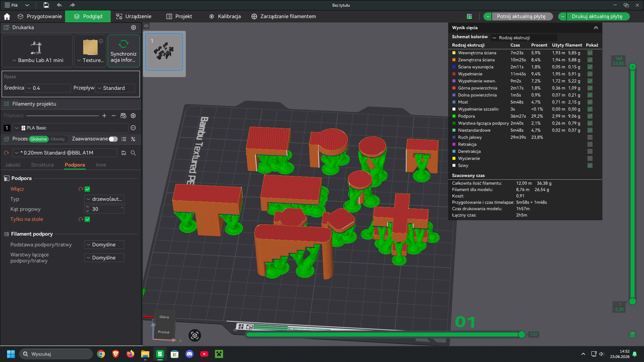The image size is (644, 362).
Task: Switch to the Struktura settings tab
Action: click(42, 165)
